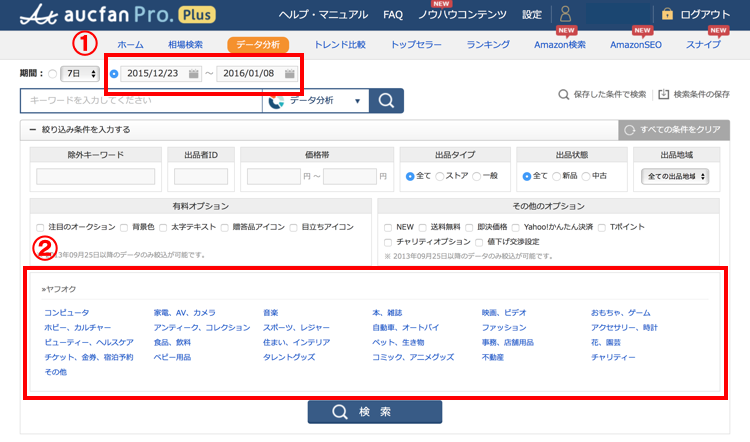Click the コンピュータ category link
The width and height of the screenshot is (750, 442).
pyautogui.click(x=67, y=313)
